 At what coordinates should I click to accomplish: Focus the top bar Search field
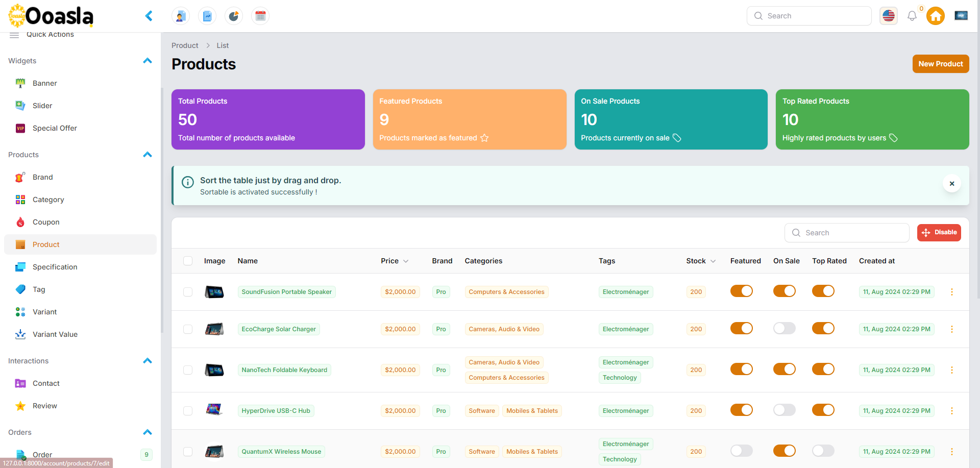pyautogui.click(x=809, y=16)
